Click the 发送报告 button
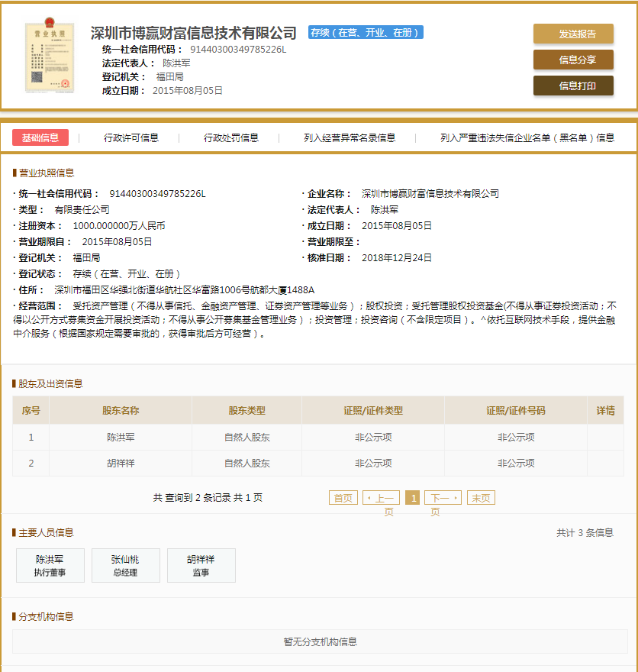This screenshot has height=672, width=638. [x=572, y=34]
